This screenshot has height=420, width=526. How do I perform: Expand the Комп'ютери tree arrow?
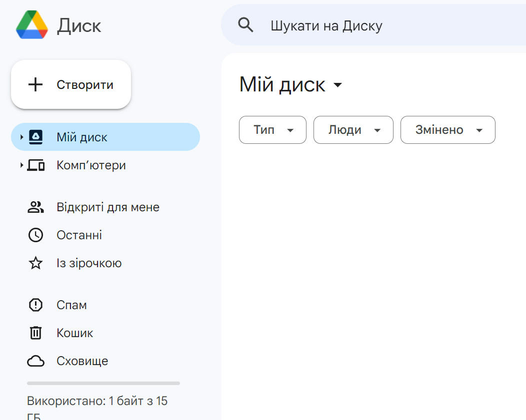[21, 165]
